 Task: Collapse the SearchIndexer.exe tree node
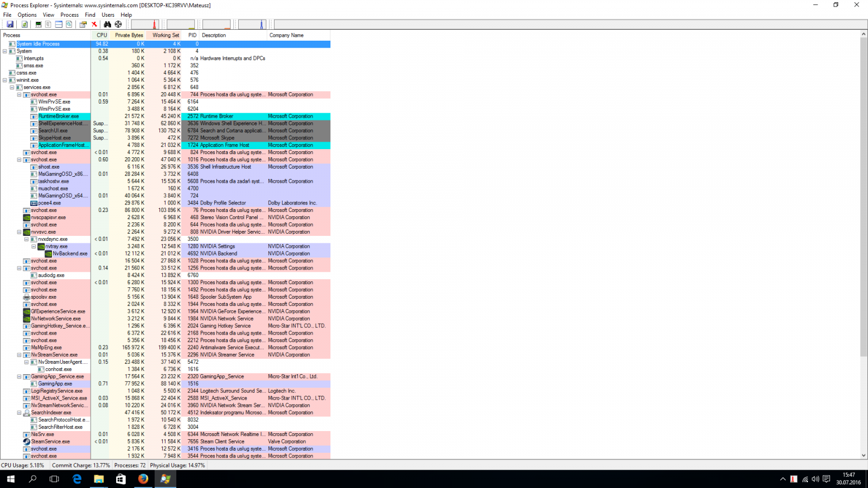click(19, 413)
